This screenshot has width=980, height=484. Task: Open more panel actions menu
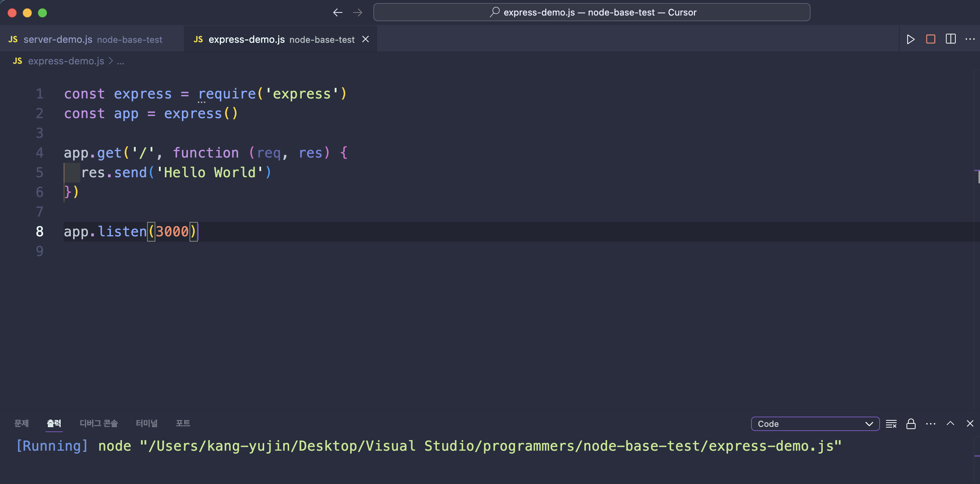pos(931,423)
